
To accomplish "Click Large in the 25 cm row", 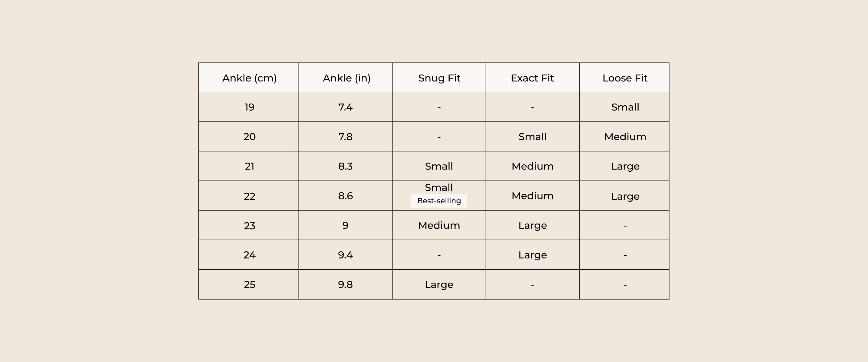I will click(439, 284).
